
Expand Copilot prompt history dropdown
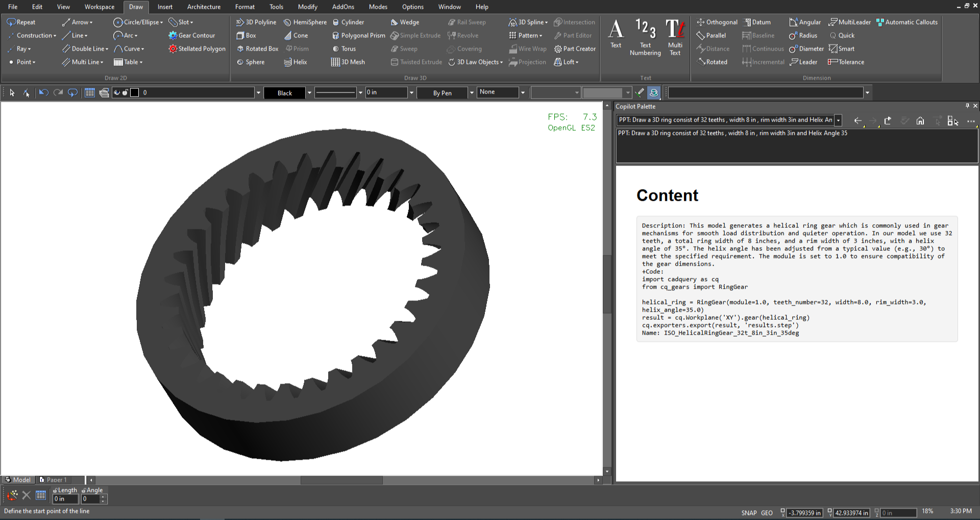coord(838,120)
